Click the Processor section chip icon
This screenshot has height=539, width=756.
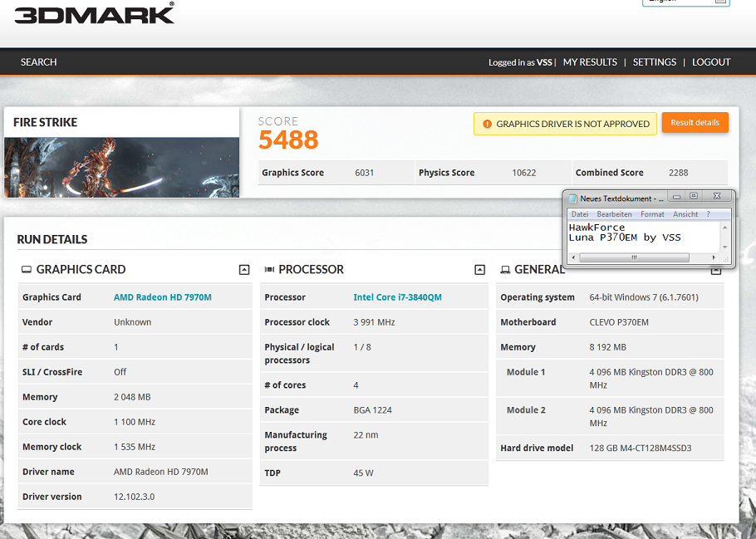269,269
